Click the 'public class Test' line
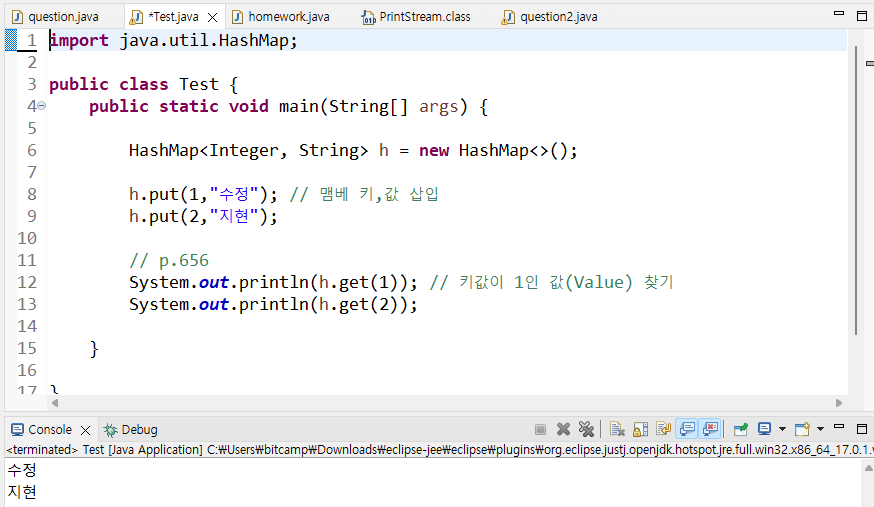The image size is (874, 507). 143,84
